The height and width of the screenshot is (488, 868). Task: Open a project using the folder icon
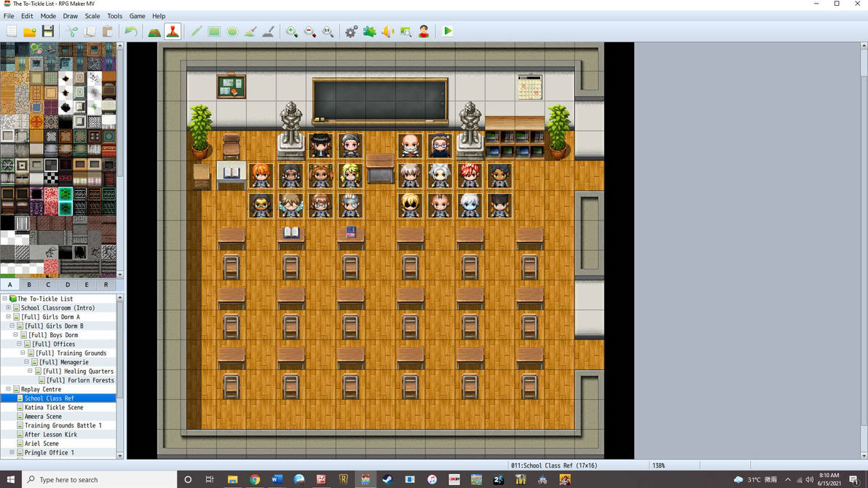pos(29,31)
